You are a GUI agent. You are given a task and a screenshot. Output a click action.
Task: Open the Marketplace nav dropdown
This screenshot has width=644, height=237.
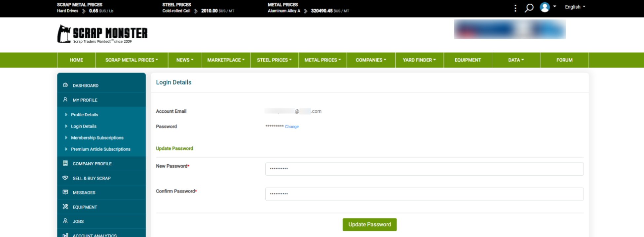[x=226, y=60]
